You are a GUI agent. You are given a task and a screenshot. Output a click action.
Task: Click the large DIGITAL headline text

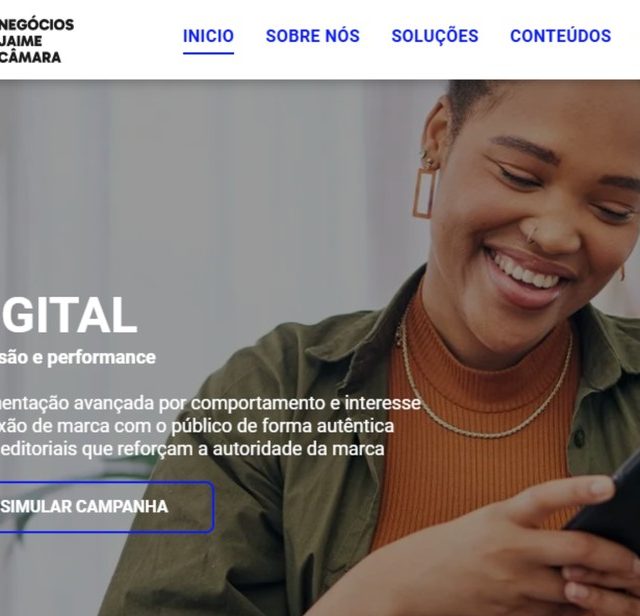[69, 316]
